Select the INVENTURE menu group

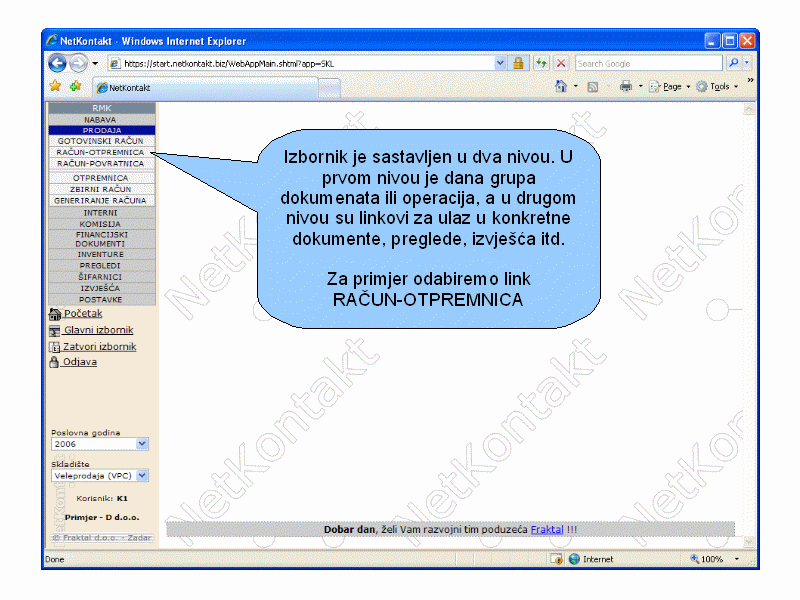click(102, 254)
